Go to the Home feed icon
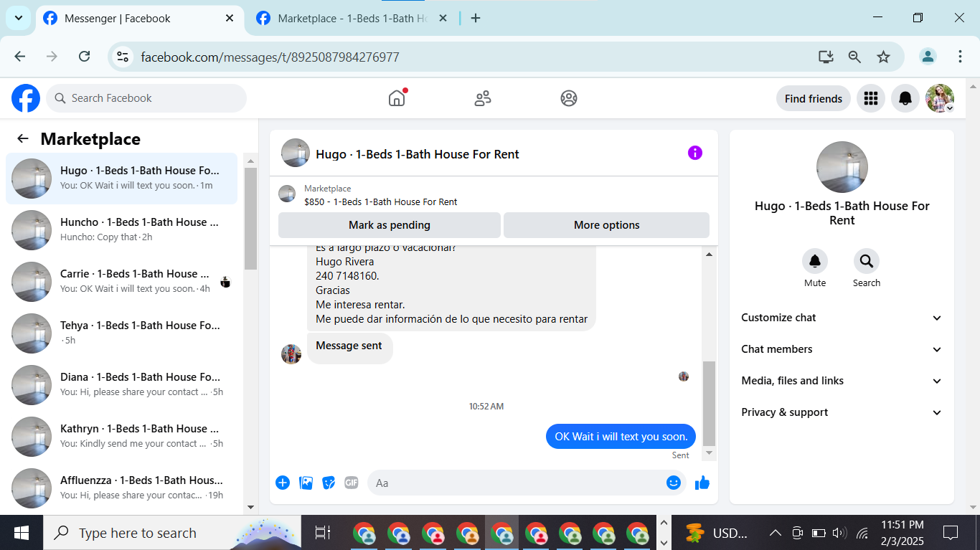This screenshot has width=980, height=550. click(397, 98)
